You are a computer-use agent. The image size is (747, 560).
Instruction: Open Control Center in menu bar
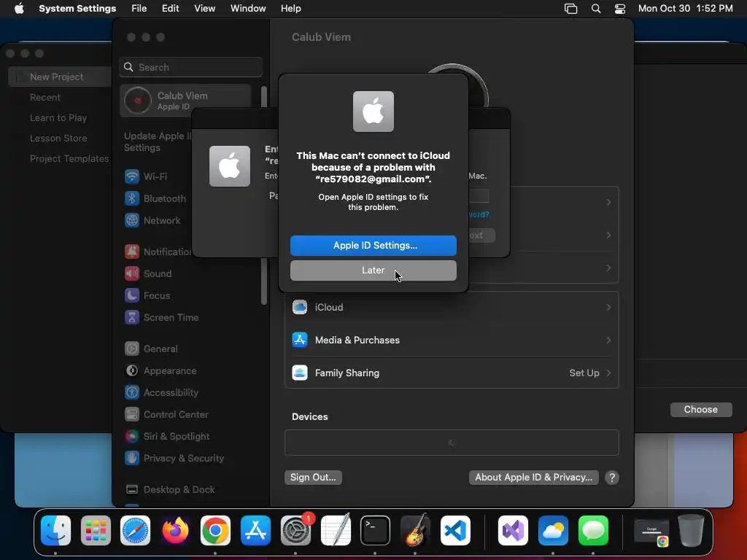click(620, 9)
